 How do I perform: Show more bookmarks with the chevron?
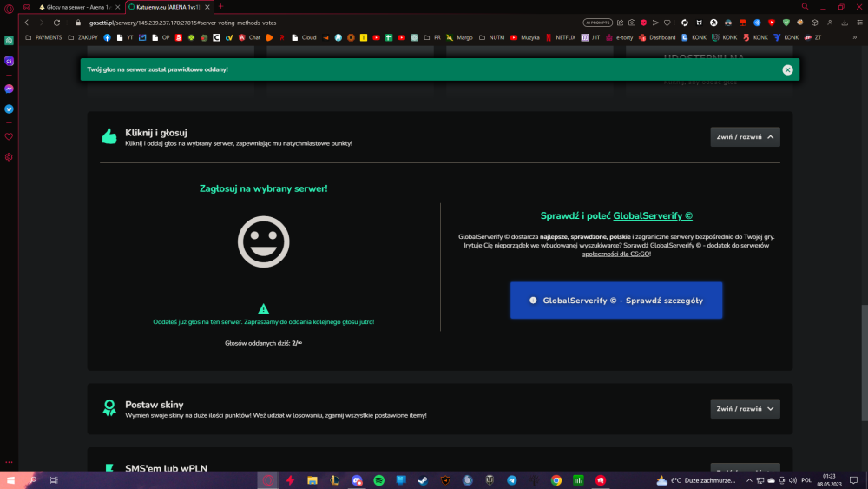click(x=855, y=37)
